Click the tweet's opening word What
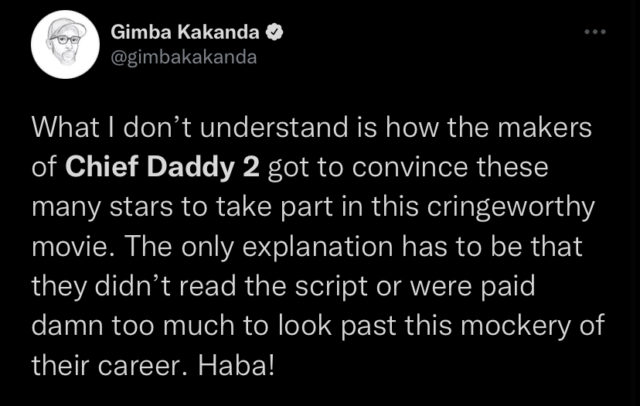 [x=66, y=128]
